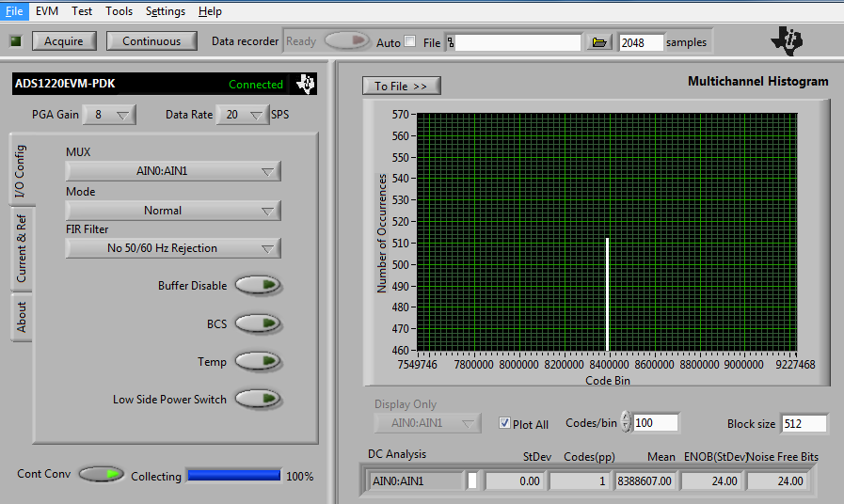The image size is (844, 504).
Task: Click the Continuous button
Action: coord(151,40)
